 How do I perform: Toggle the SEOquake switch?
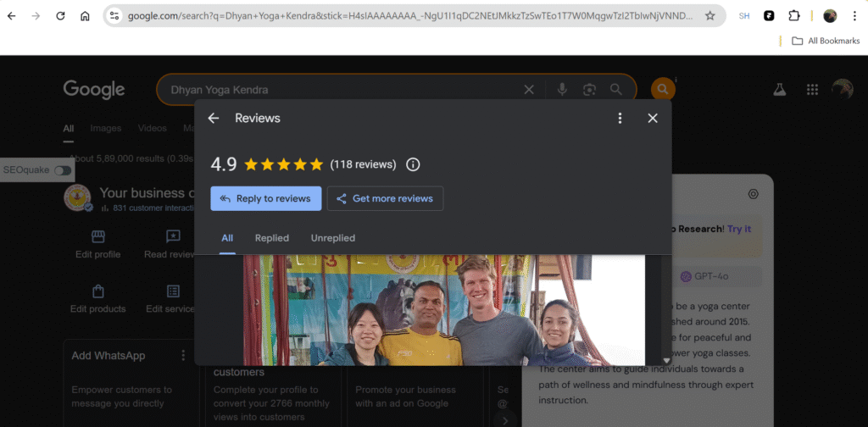63,170
